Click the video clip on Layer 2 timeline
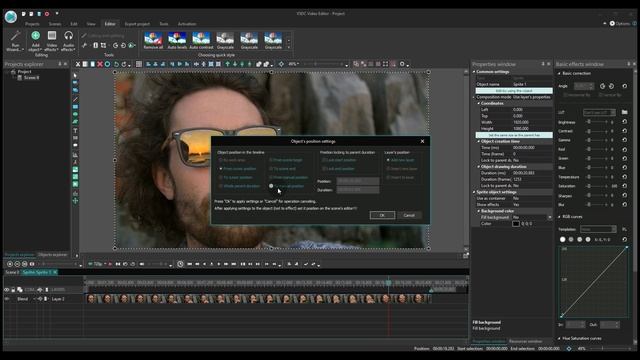640x360 pixels. click(258, 299)
